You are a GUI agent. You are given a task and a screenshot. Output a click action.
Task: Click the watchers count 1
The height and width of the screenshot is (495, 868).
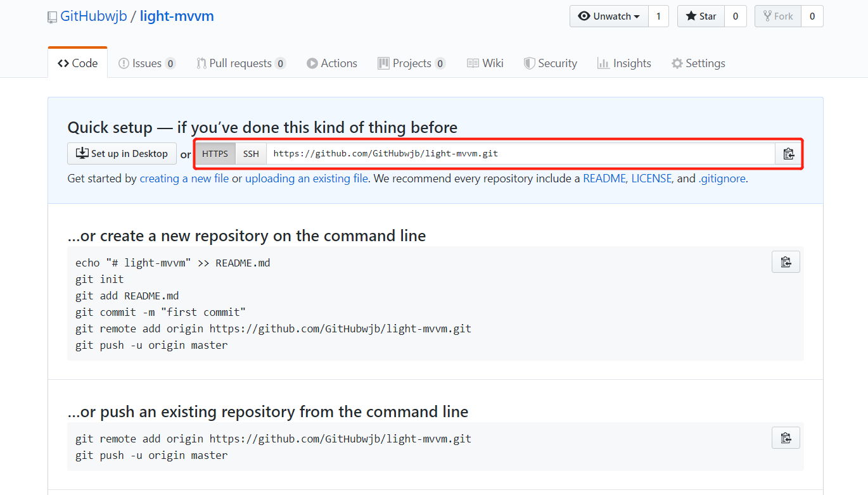coord(658,16)
